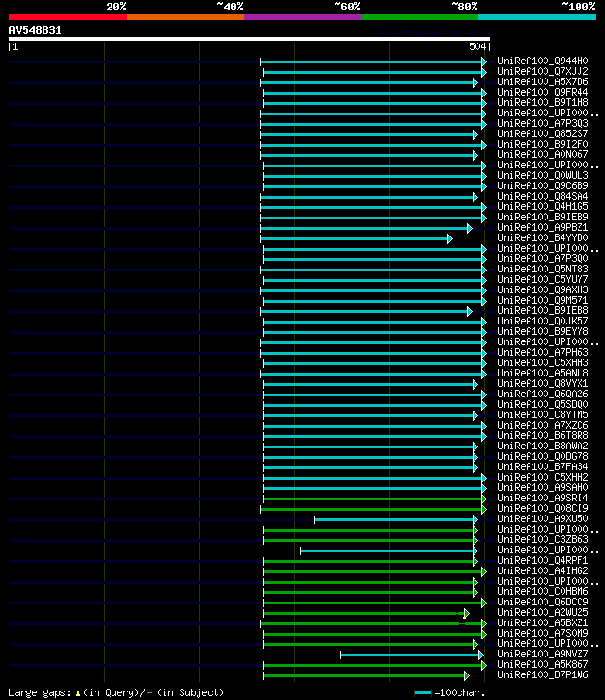The width and height of the screenshot is (605, 700).
Task: Open hit UniRef100_Q944H0
Action: pos(543,61)
